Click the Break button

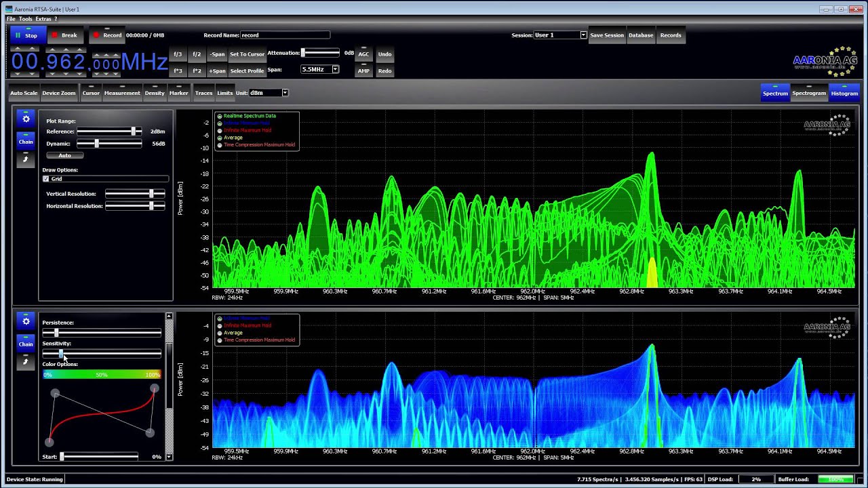pos(64,35)
